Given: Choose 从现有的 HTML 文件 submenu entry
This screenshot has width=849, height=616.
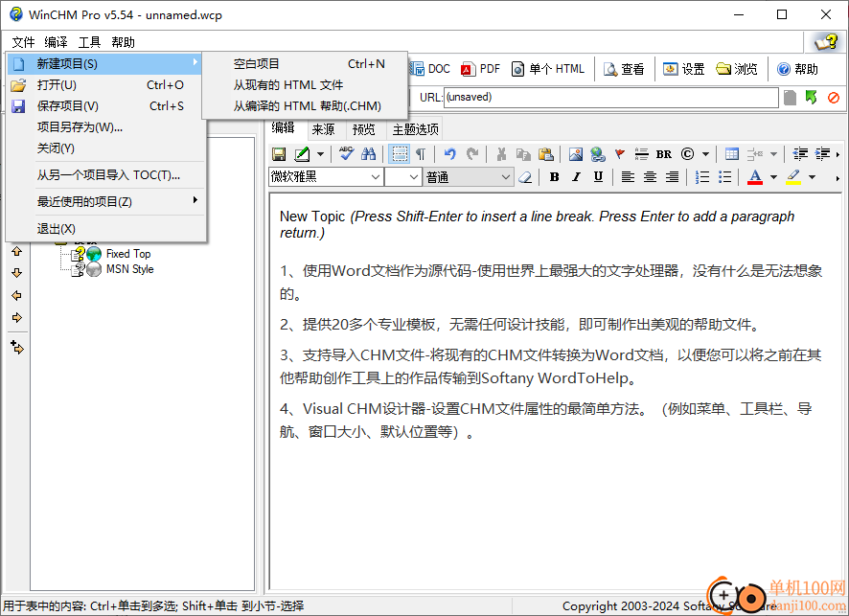Looking at the screenshot, I should coord(305,85).
